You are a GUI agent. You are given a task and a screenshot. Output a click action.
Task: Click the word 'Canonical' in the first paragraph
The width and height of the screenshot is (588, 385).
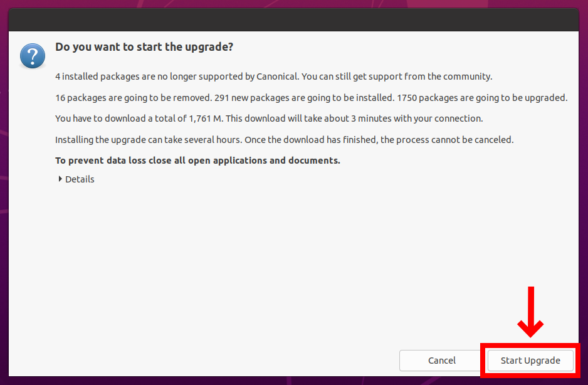276,76
